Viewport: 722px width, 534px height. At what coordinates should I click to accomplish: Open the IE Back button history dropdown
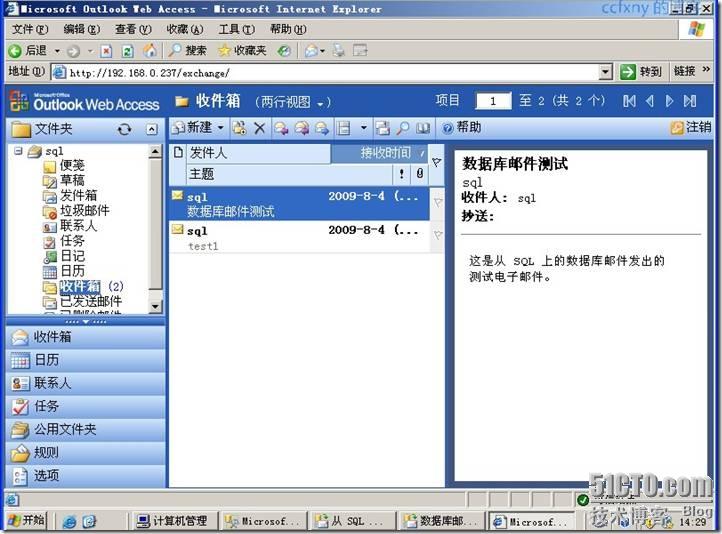(x=57, y=51)
